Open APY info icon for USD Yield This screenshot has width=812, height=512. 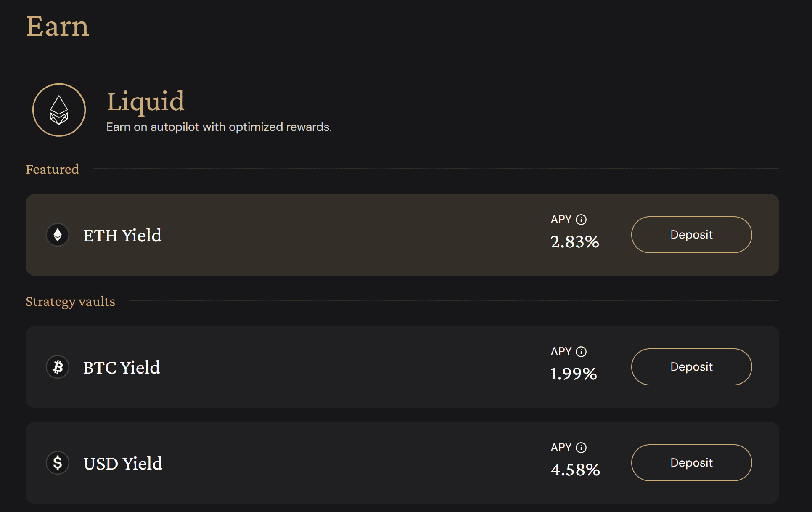581,448
